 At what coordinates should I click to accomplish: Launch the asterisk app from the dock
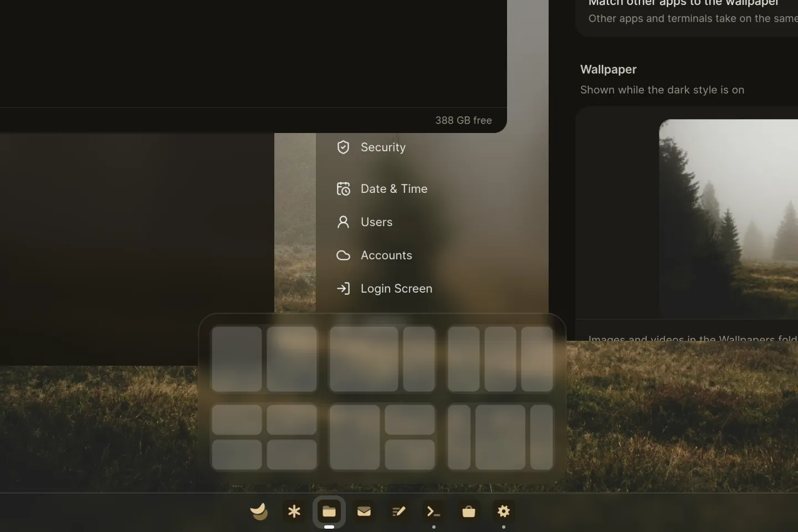pos(294,511)
